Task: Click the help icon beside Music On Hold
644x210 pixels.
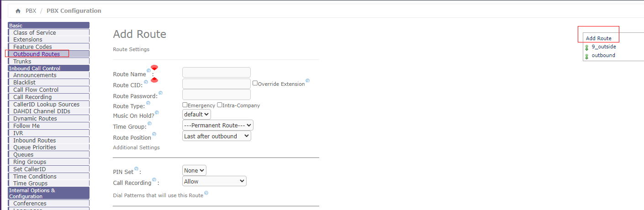Action: pos(157,113)
